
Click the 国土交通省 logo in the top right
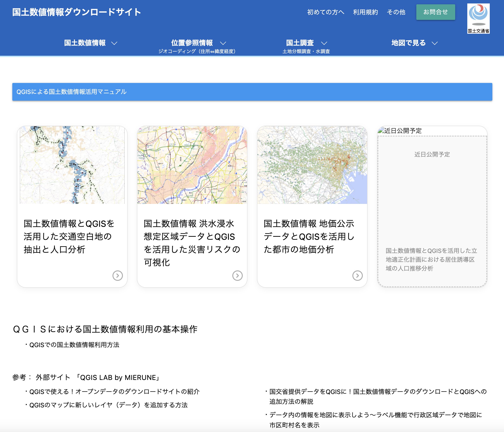click(x=479, y=18)
